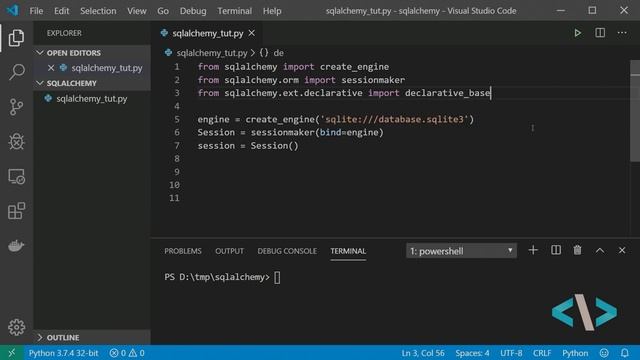Open the Help menu
The height and width of the screenshot is (360, 640).
click(272, 11)
